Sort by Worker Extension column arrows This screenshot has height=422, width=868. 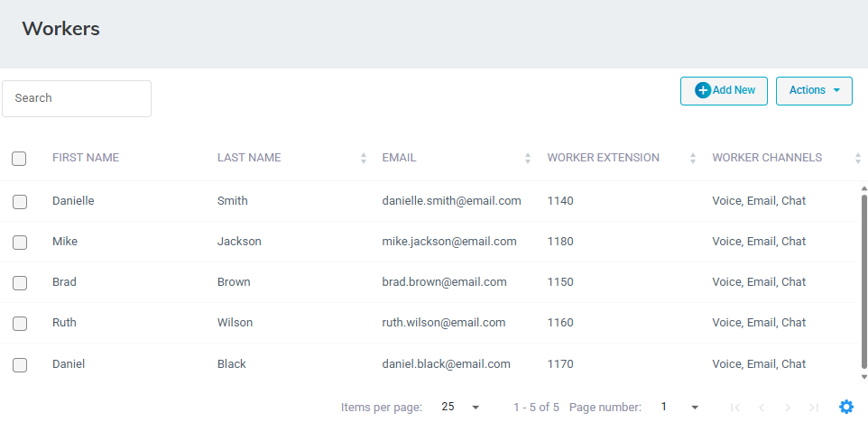click(693, 158)
